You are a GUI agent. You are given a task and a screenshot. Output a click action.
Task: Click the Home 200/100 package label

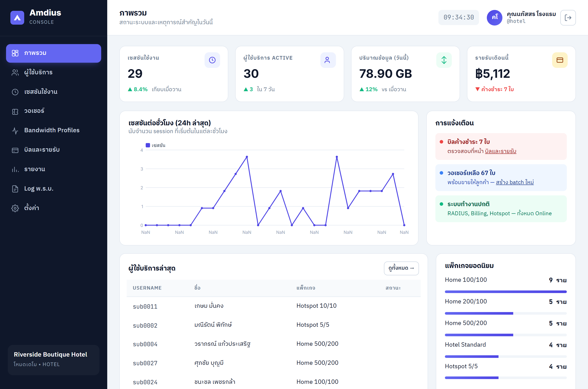(466, 301)
